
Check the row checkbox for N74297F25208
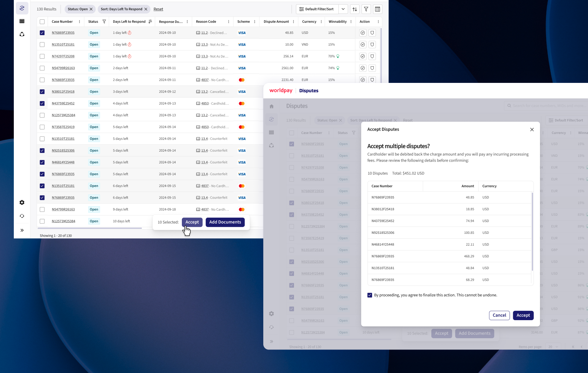coord(42,56)
